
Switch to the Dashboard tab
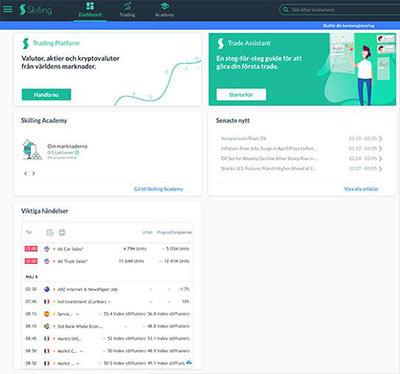coord(90,10)
